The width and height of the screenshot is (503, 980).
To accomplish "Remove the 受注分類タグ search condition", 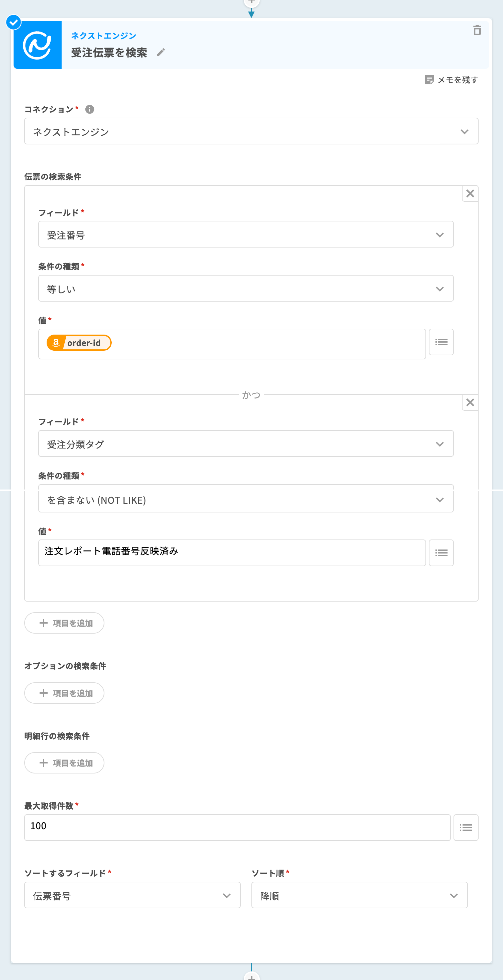I will 470,402.
